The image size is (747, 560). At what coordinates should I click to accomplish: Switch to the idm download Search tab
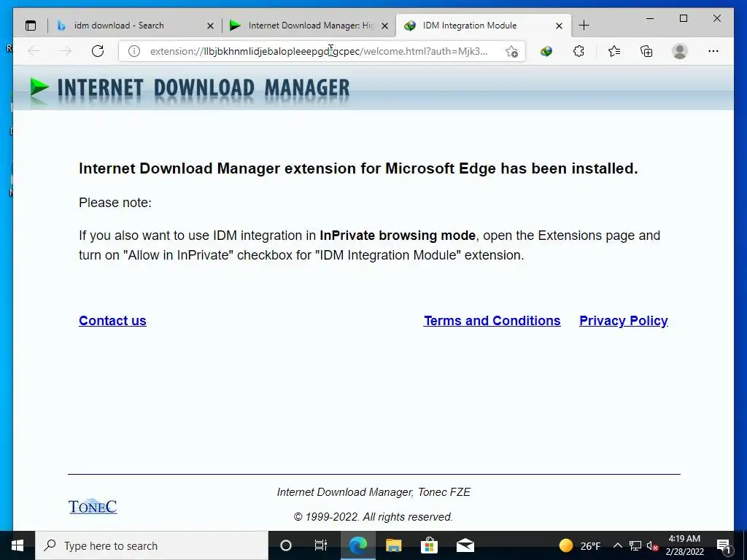pyautogui.click(x=135, y=26)
